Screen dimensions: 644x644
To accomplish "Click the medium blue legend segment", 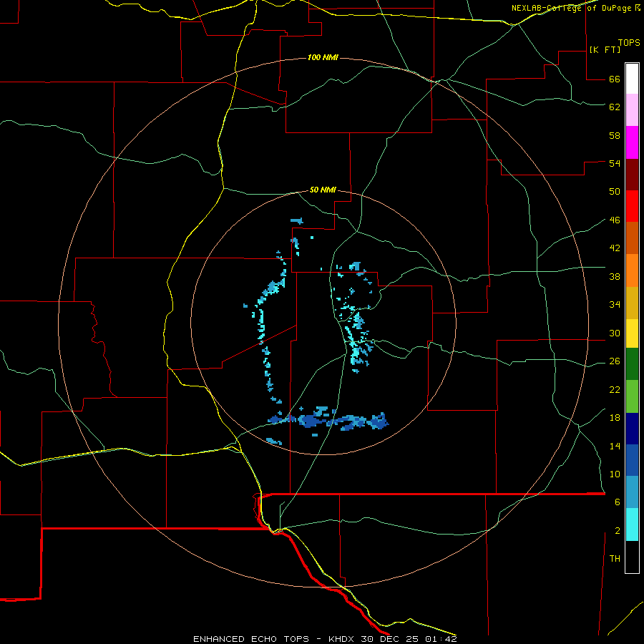I will click(632, 460).
